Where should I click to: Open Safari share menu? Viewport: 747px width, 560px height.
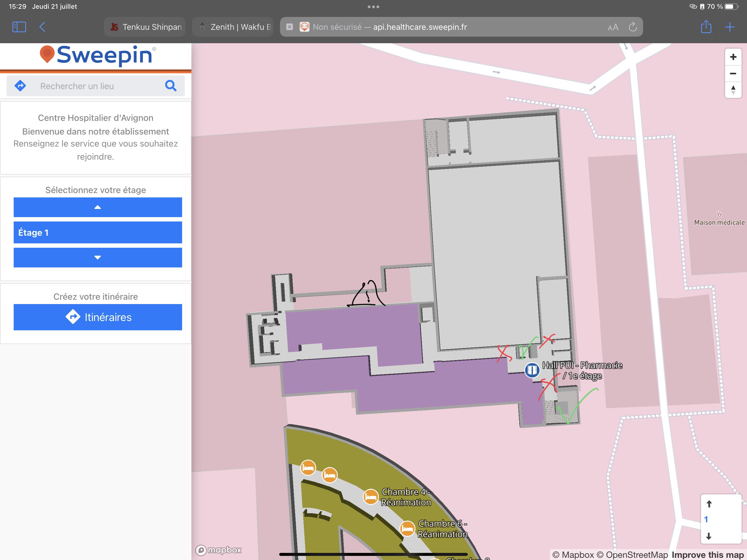coord(706,27)
